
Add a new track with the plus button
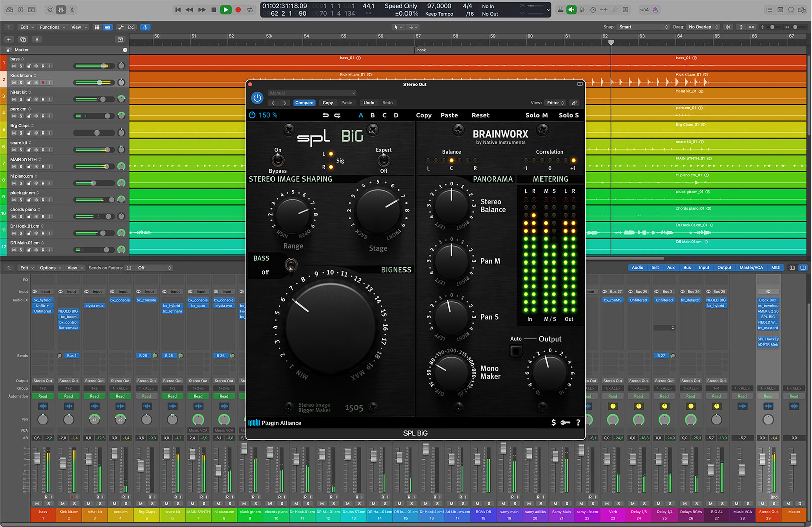point(9,39)
